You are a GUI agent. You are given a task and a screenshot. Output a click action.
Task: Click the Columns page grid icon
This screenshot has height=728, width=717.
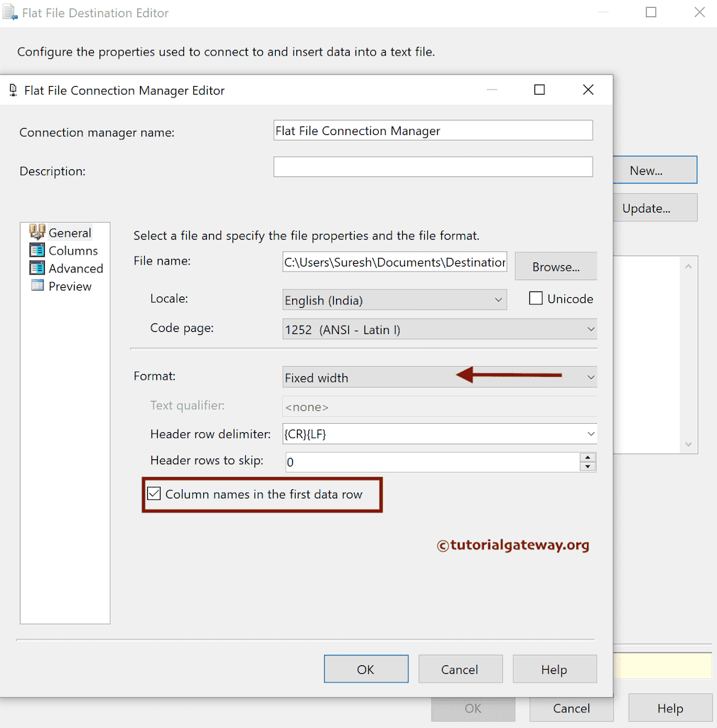click(37, 250)
